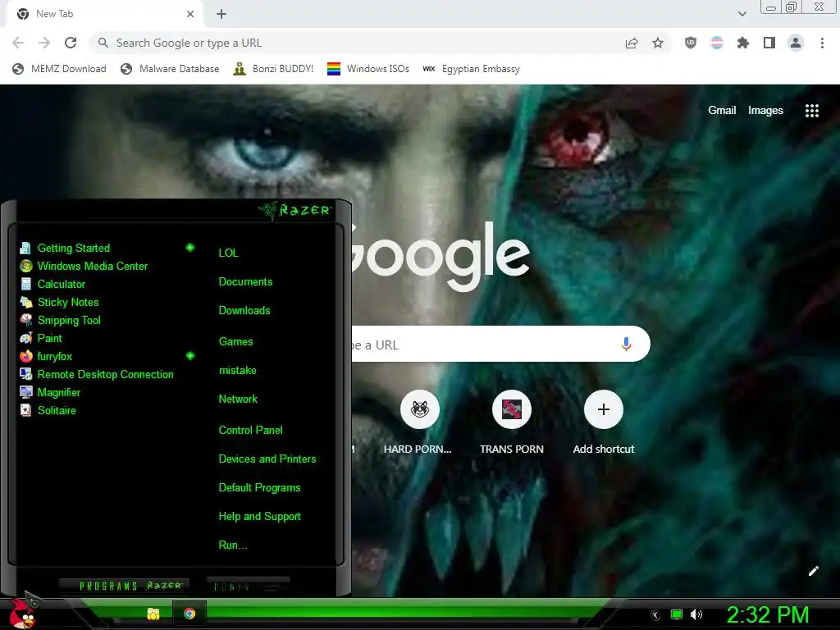Open the Bonzi BUDDY! bookmark
This screenshot has height=630, width=840.
click(273, 69)
